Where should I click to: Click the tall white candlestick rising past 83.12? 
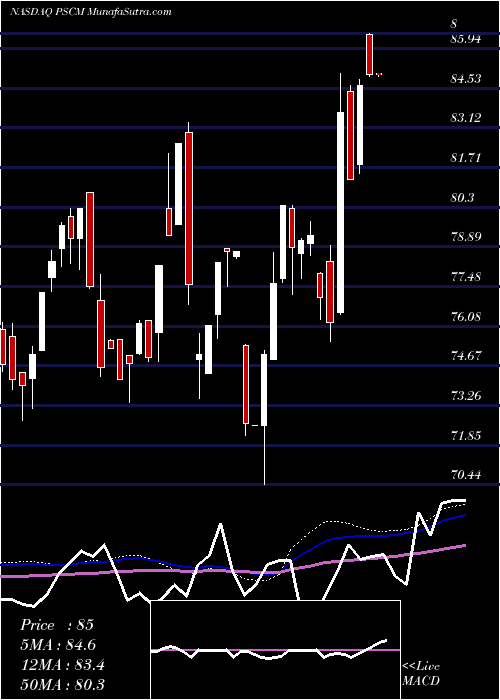[341, 212]
